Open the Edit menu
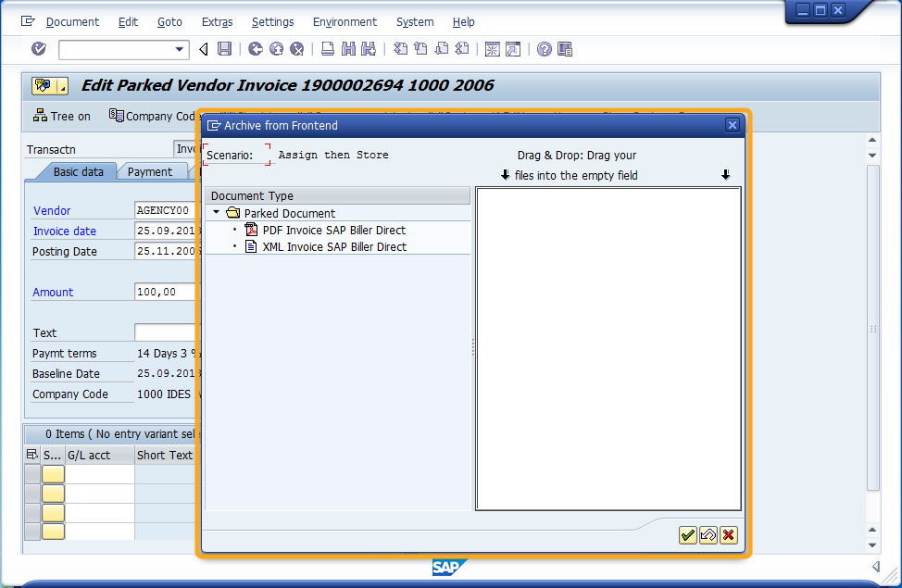The width and height of the screenshot is (902, 588). coord(129,22)
